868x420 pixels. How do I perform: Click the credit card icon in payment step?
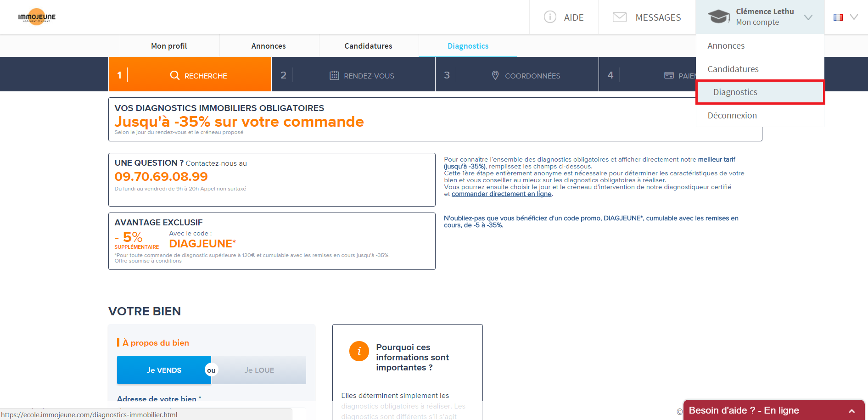[x=669, y=75]
